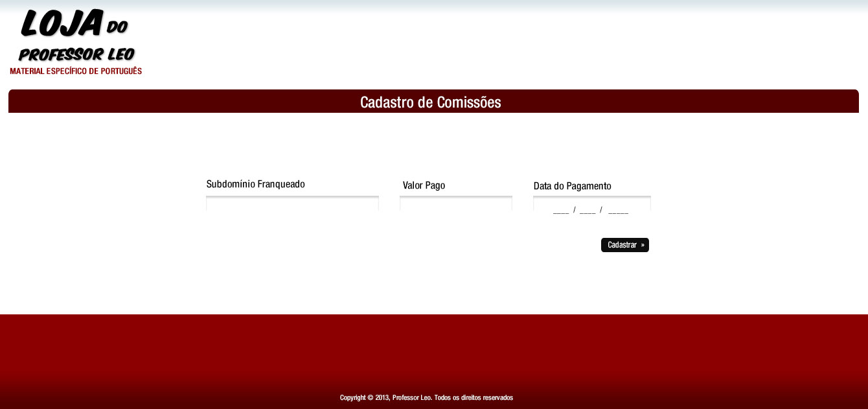The width and height of the screenshot is (868, 409).
Task: Click the Material Específico de Português tagline
Action: [x=76, y=71]
